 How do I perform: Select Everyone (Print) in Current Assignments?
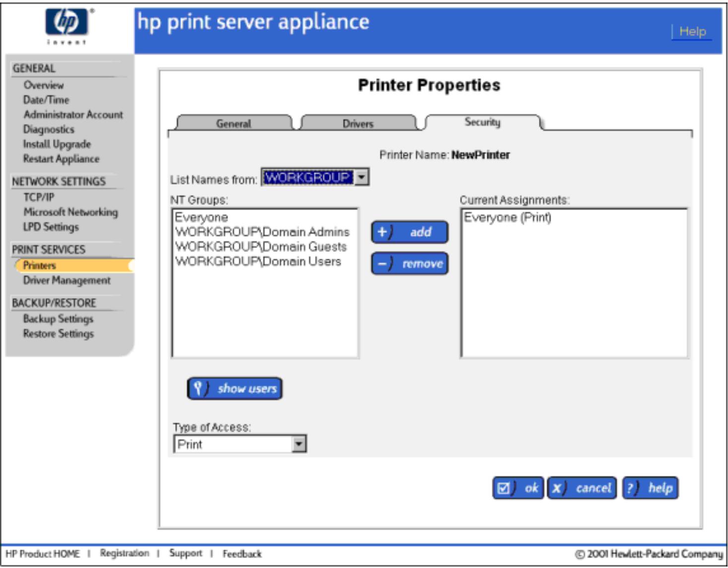click(x=507, y=217)
